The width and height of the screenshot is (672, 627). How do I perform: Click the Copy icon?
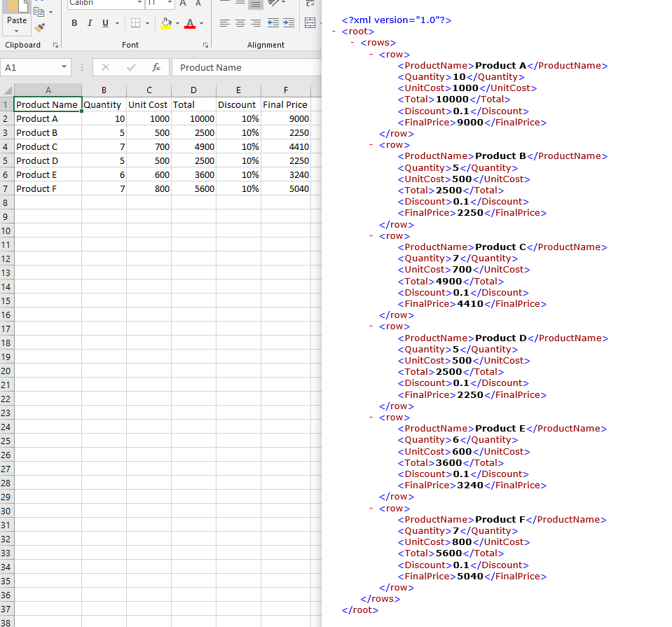tap(39, 11)
